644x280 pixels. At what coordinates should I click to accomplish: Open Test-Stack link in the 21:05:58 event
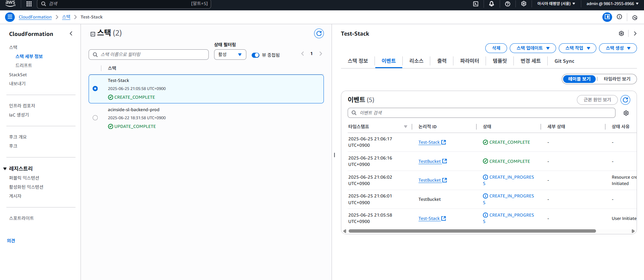coord(432,219)
